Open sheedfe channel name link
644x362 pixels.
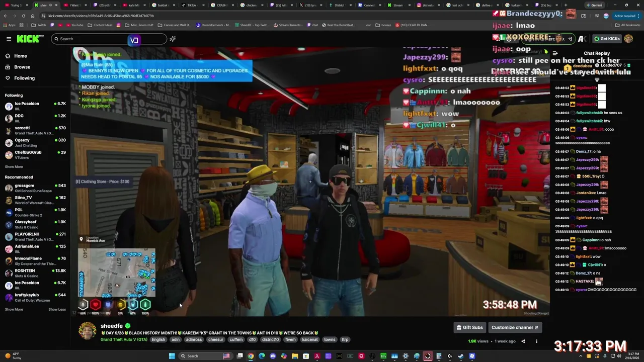pos(112,326)
